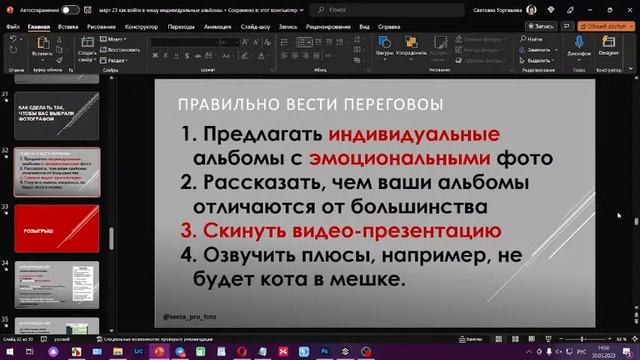The image size is (640, 360).
Task: Switch to the Insert (Вставка) tab
Action: click(x=68, y=27)
